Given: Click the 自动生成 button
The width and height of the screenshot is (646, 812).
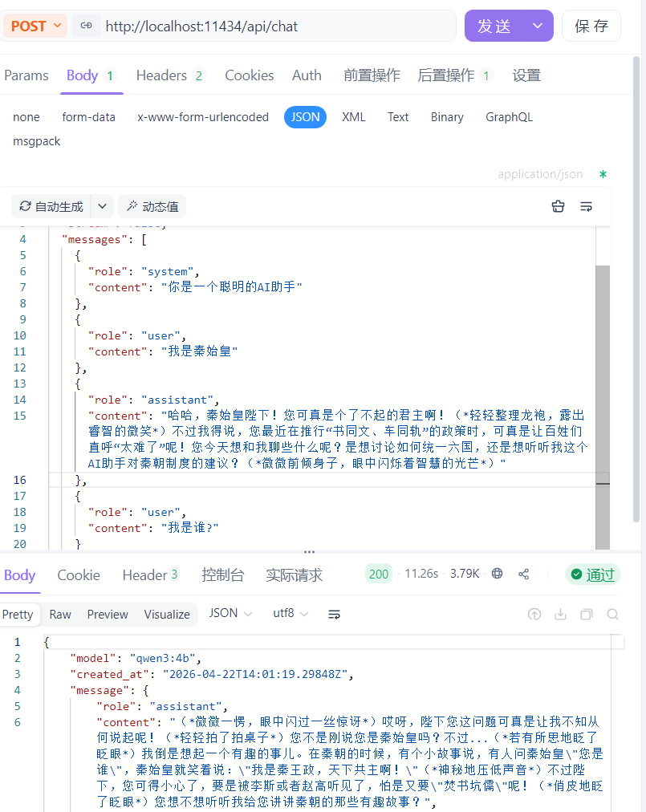Looking at the screenshot, I should point(51,207).
